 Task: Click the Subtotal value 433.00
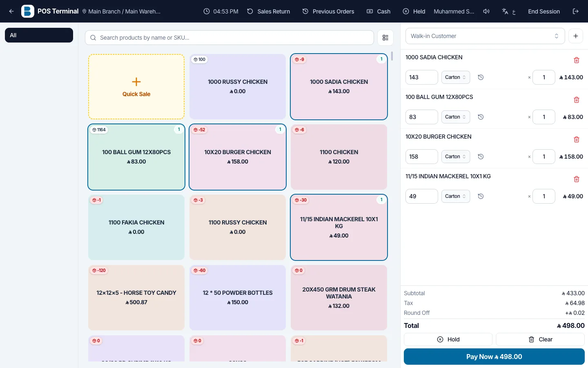coord(573,293)
